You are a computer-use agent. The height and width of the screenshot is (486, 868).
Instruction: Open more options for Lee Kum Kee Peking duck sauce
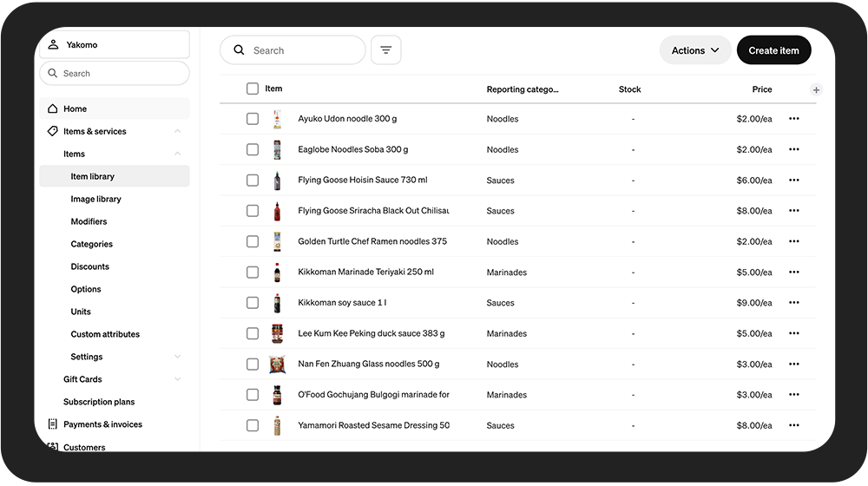point(794,333)
